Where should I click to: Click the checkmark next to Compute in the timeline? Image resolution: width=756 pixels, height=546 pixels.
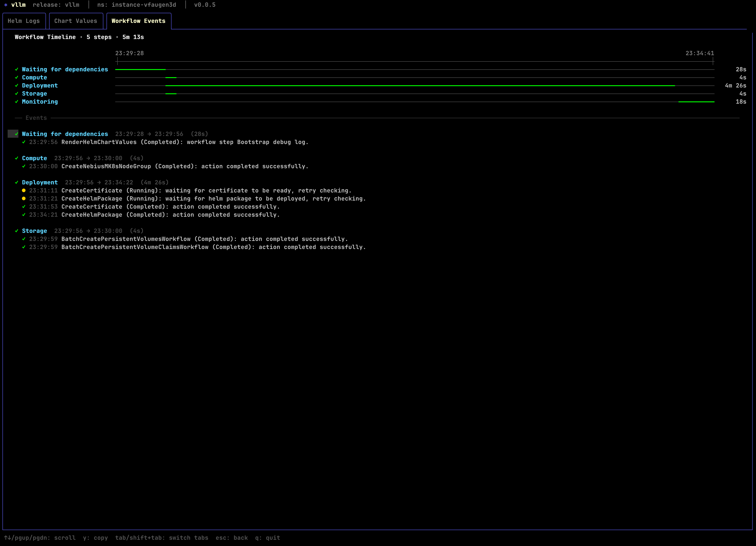point(16,77)
